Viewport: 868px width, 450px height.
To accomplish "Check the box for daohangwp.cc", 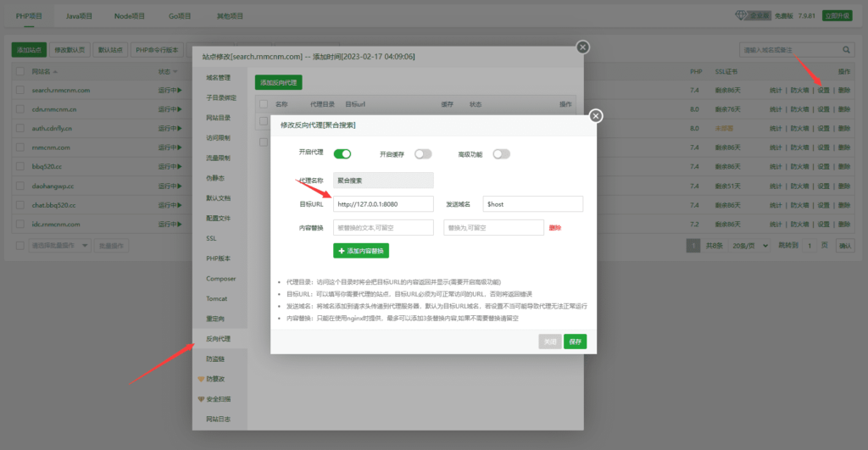I will (x=20, y=186).
